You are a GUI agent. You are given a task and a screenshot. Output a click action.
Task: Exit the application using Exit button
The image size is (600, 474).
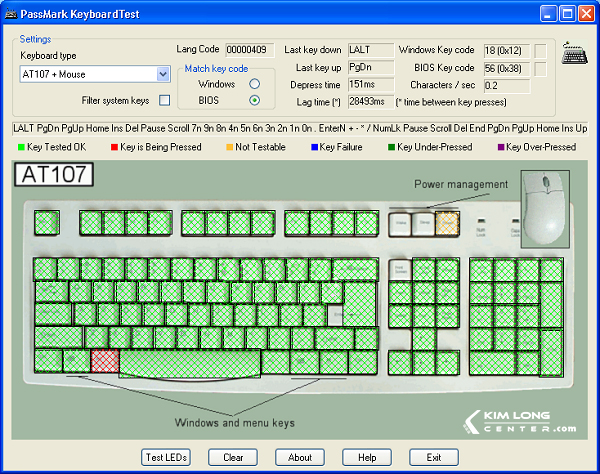433,457
